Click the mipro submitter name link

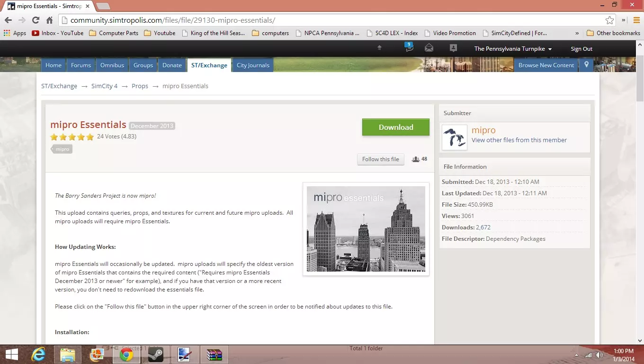[x=483, y=130]
